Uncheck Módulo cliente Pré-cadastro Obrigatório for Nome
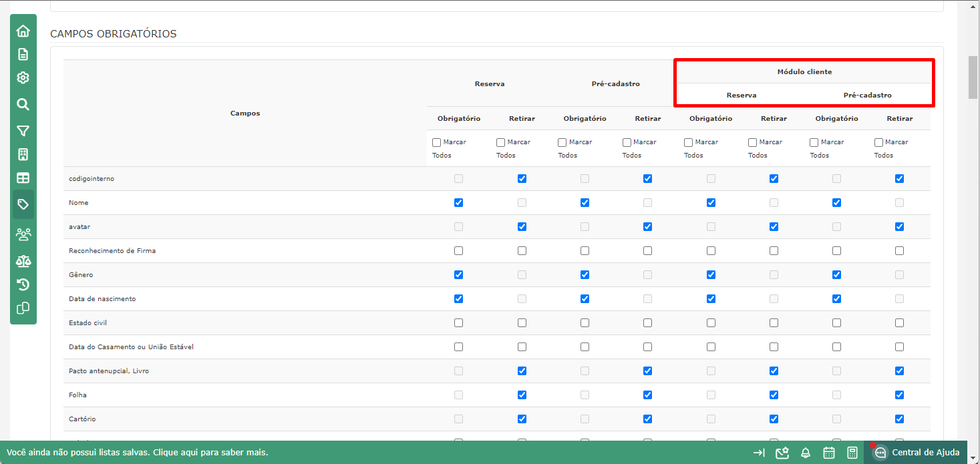980x464 pixels. [836, 202]
